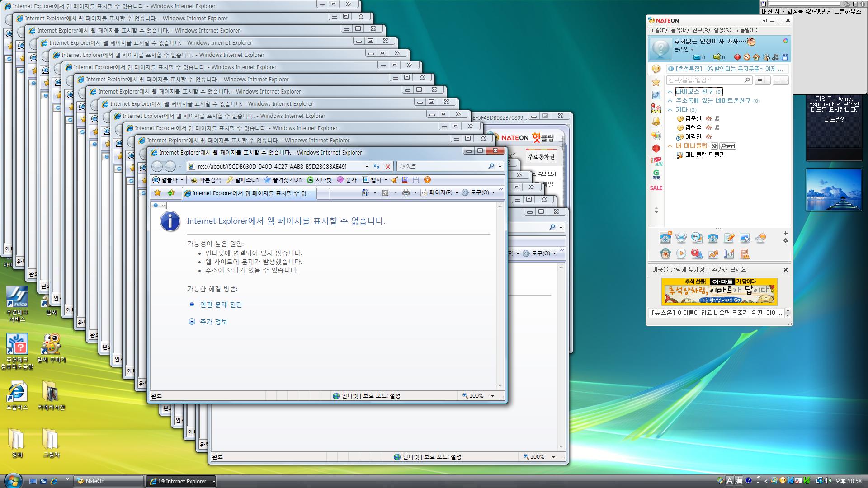Collapse the 주소록에 있는 네이트온친구 group
Screen dimensions: 868x488
[x=670, y=101]
